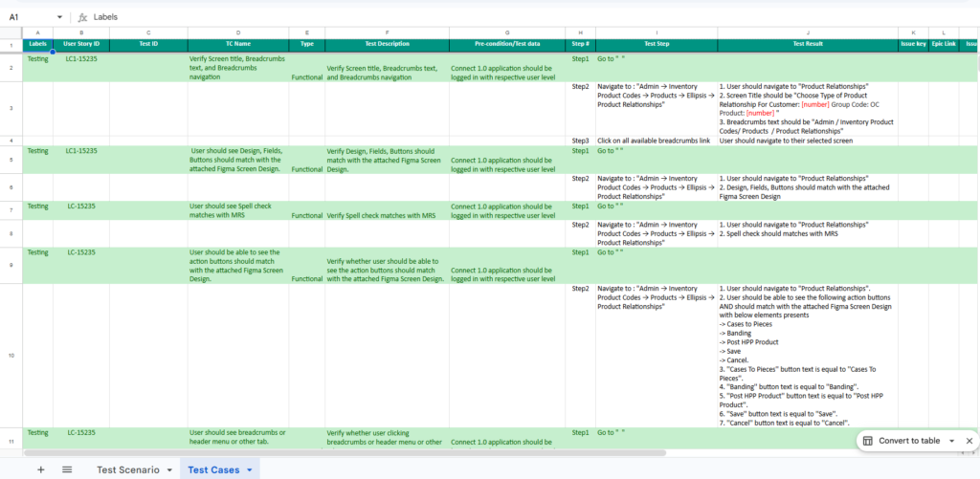Click the select-all corner box

(x=11, y=33)
